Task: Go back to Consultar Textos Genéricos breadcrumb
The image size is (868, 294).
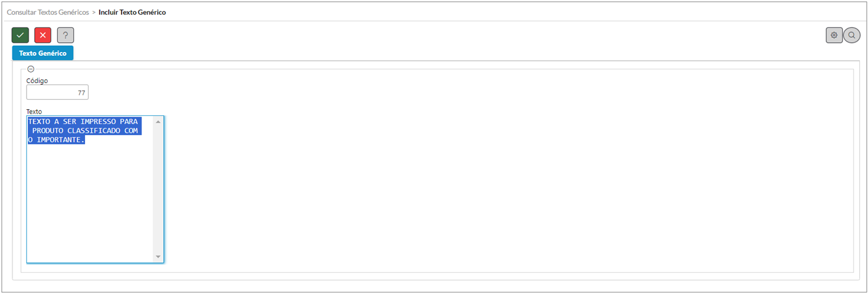Action: click(x=48, y=12)
